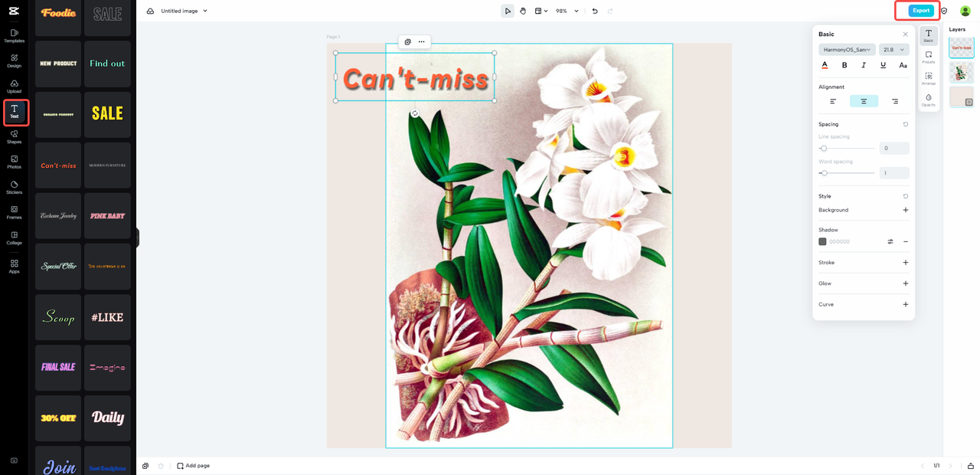Screen dimensions: 980x475
Task: Open the Apps panel
Action: pos(14,266)
